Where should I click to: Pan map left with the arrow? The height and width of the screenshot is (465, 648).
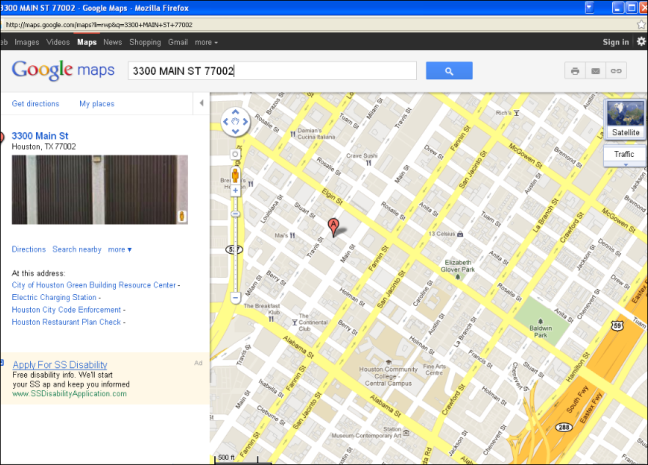(226, 122)
